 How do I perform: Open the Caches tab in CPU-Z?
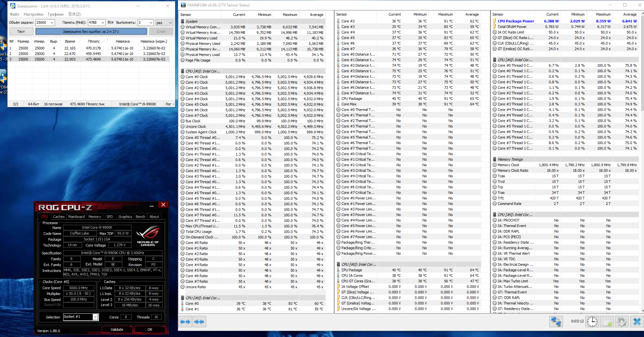(59, 217)
